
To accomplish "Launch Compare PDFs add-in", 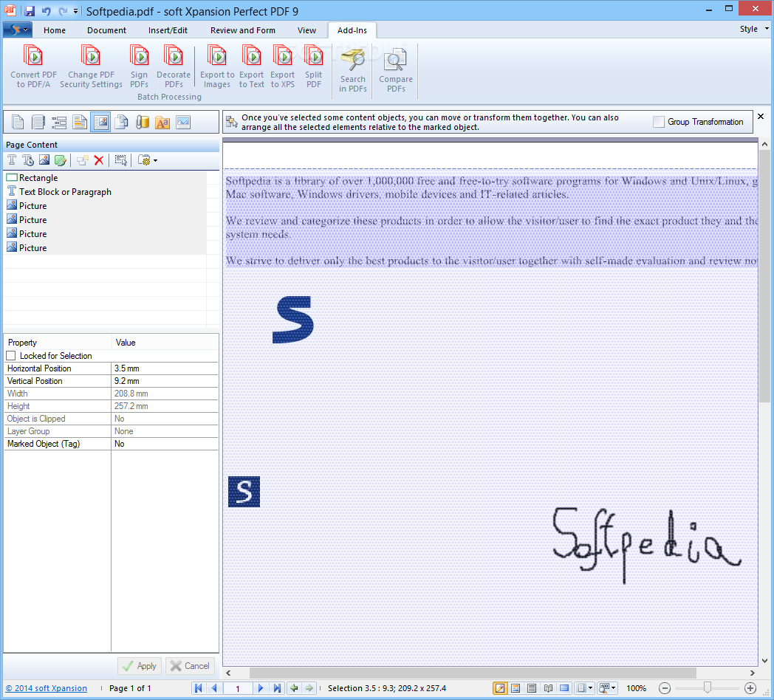I will 396,70.
